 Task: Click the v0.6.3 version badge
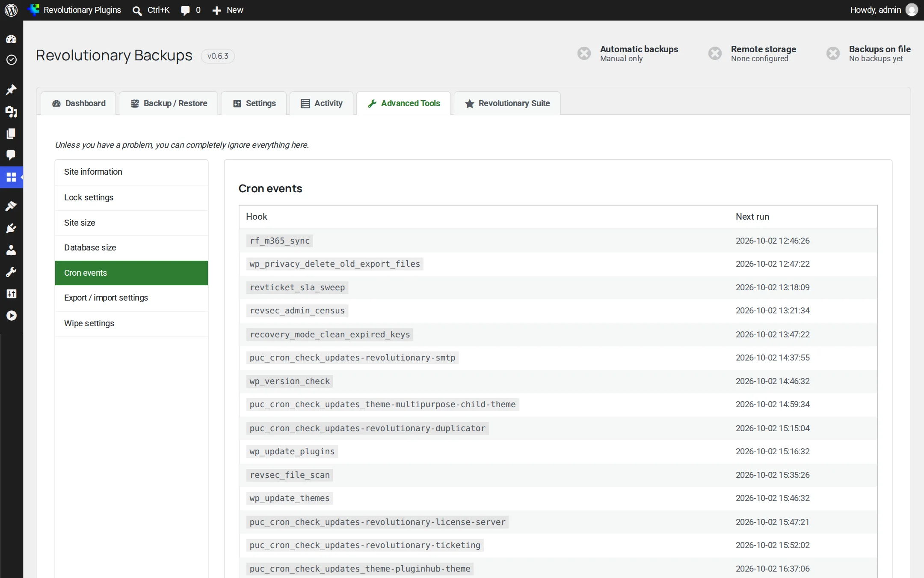(x=218, y=56)
